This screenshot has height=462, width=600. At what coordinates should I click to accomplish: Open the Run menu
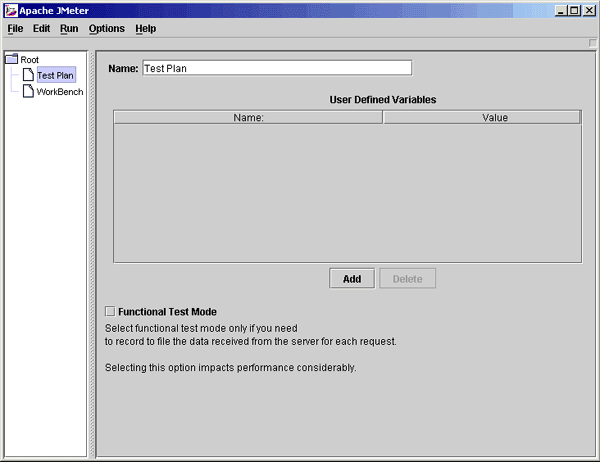click(69, 29)
